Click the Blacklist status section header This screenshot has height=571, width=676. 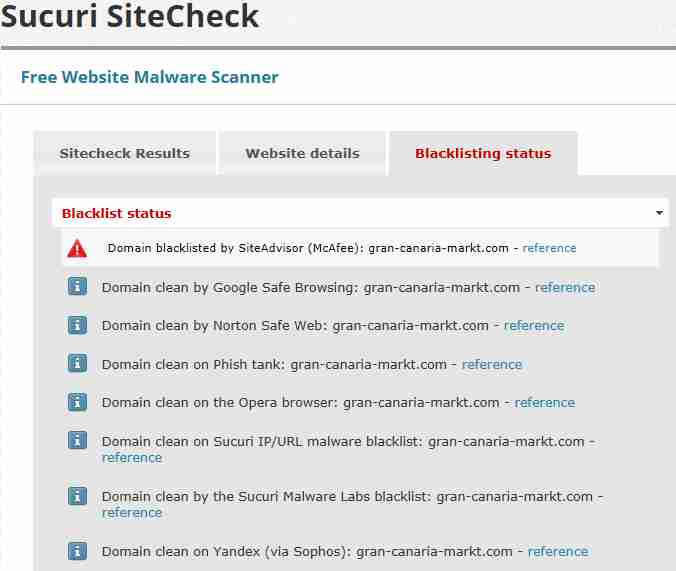click(x=117, y=213)
